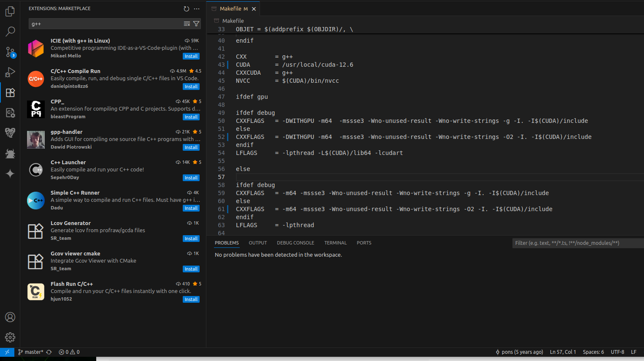
Task: Click Lcov Generator extension icon
Action: [x=36, y=231]
